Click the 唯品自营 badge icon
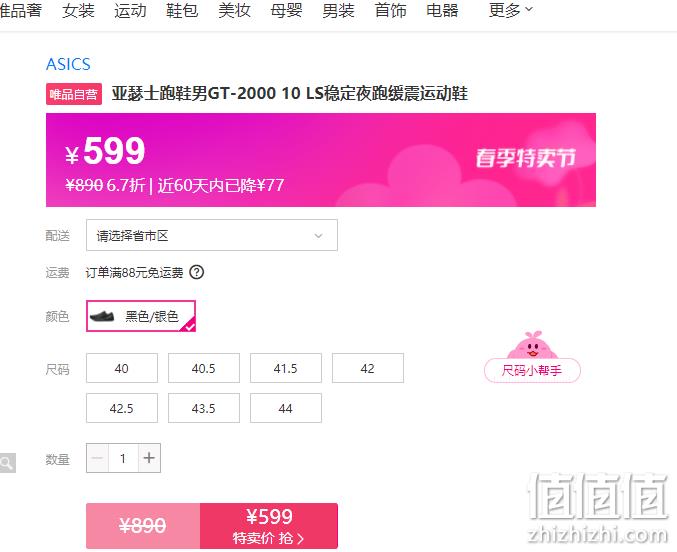Image resolution: width=677 pixels, height=552 pixels. (x=74, y=94)
